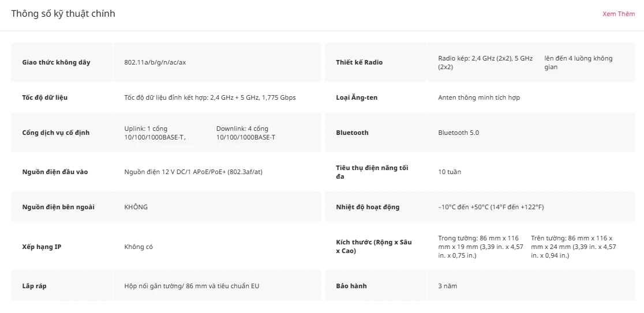Viewport: 644px width, 313px height.
Task: Select the Giao thức không dây label
Action: pos(57,62)
